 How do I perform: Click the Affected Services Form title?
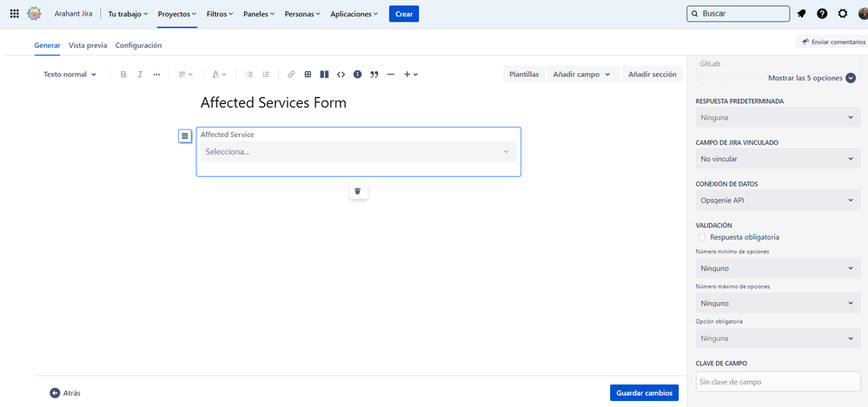click(274, 103)
